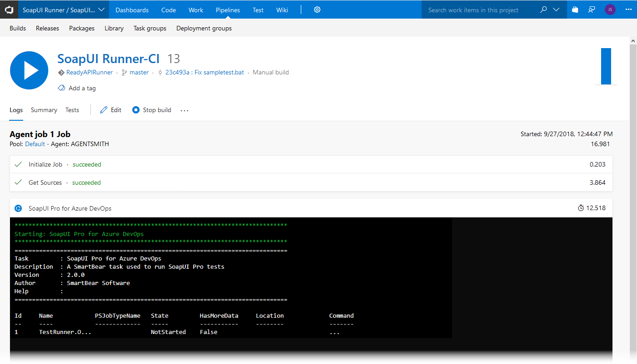The width and height of the screenshot is (637, 364).
Task: Click the Manual build label
Action: click(x=271, y=72)
